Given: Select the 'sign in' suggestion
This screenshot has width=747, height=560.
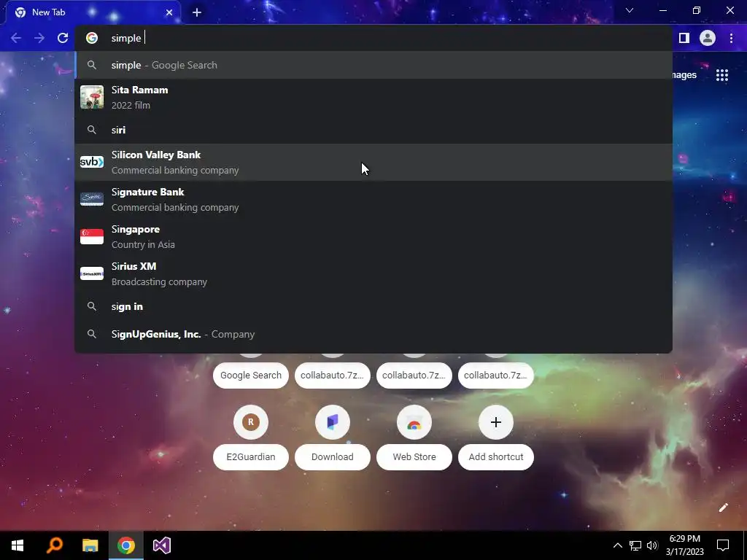Looking at the screenshot, I should click(373, 307).
